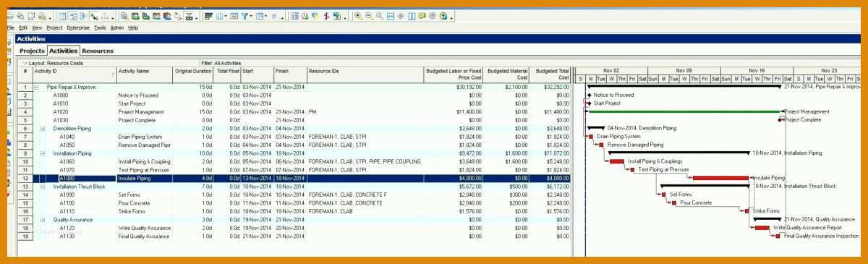
Task: Sort by the Activity ID column header
Action: coord(75,74)
